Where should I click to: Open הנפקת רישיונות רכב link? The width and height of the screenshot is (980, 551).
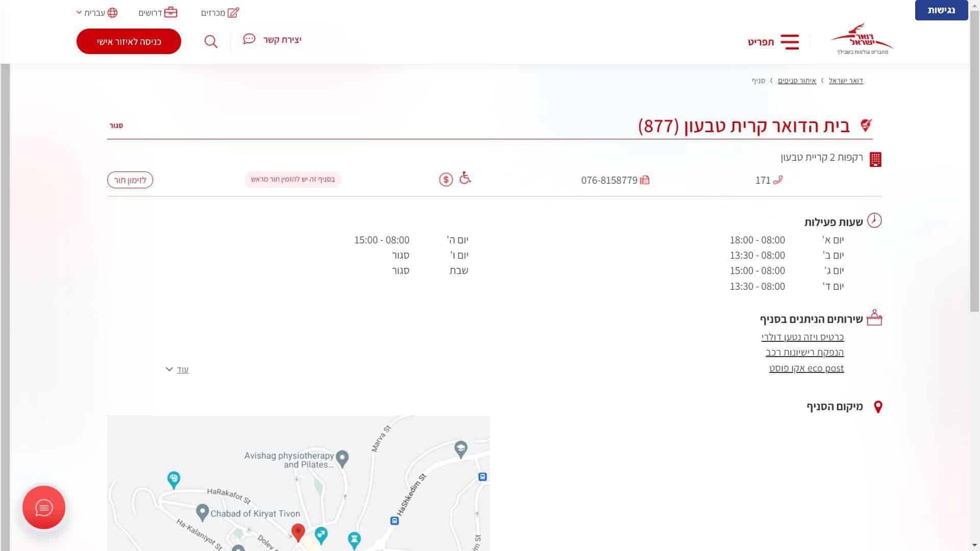(804, 353)
